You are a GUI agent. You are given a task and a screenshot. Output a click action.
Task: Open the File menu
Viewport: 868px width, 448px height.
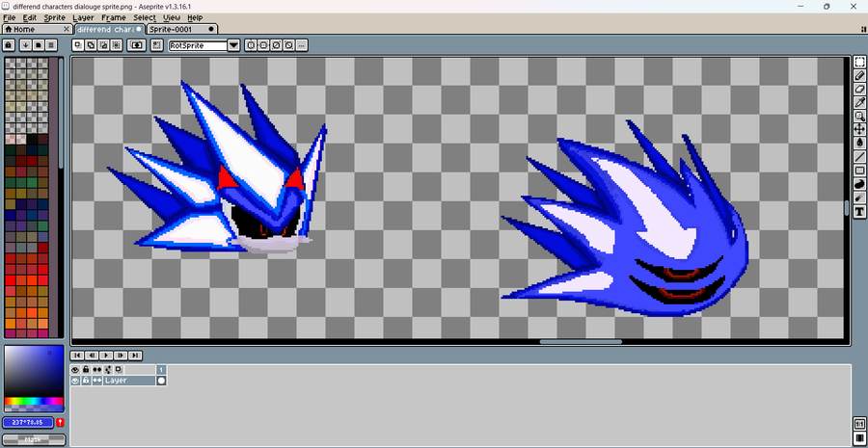[x=9, y=17]
